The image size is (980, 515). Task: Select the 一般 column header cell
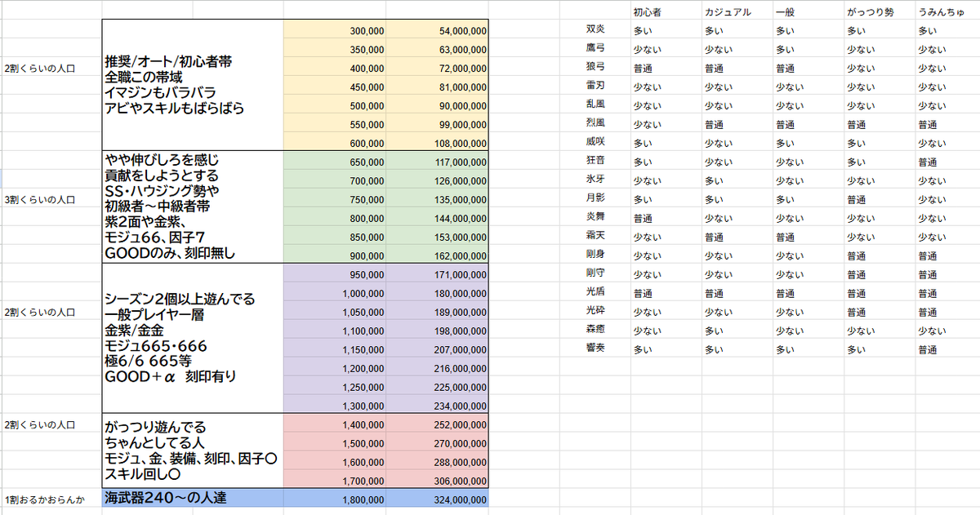pyautogui.click(x=808, y=12)
